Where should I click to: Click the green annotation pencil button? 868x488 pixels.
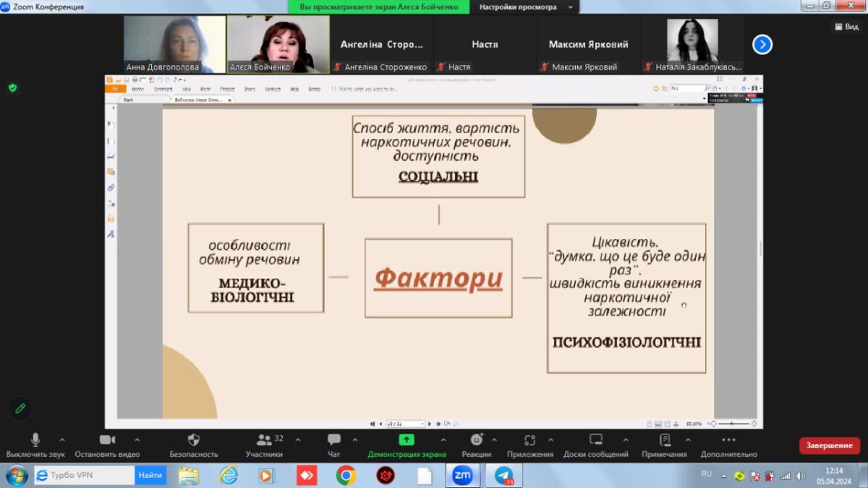click(20, 408)
